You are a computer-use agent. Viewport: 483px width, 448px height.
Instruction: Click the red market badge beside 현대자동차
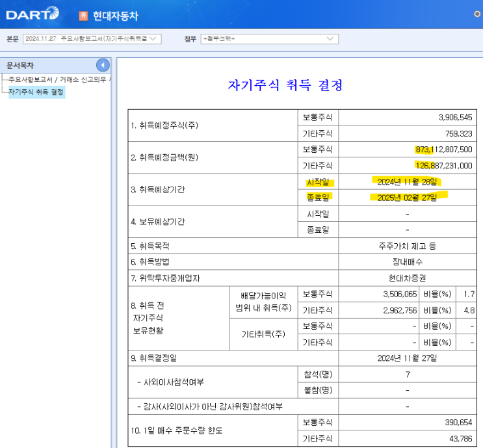click(83, 16)
